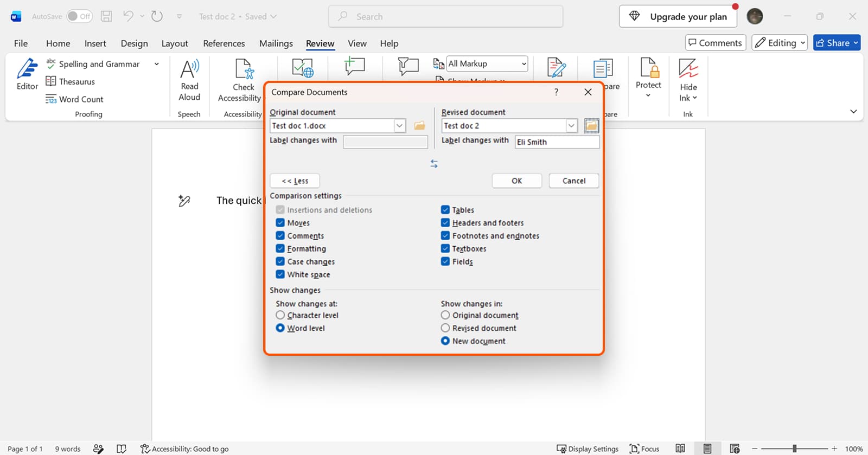
Task: Insert a New Comment from the ribbon
Action: 355,66
